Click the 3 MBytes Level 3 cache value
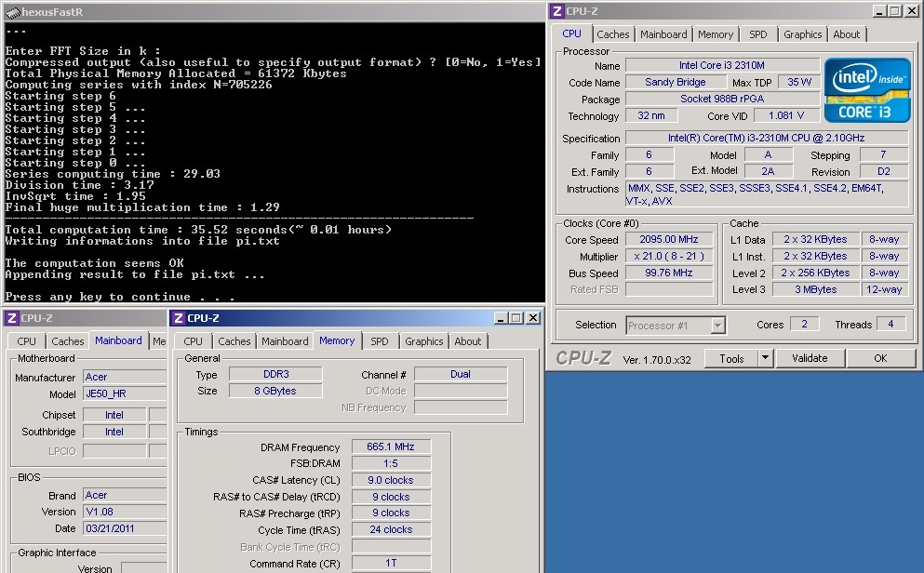The width and height of the screenshot is (924, 573). click(815, 289)
